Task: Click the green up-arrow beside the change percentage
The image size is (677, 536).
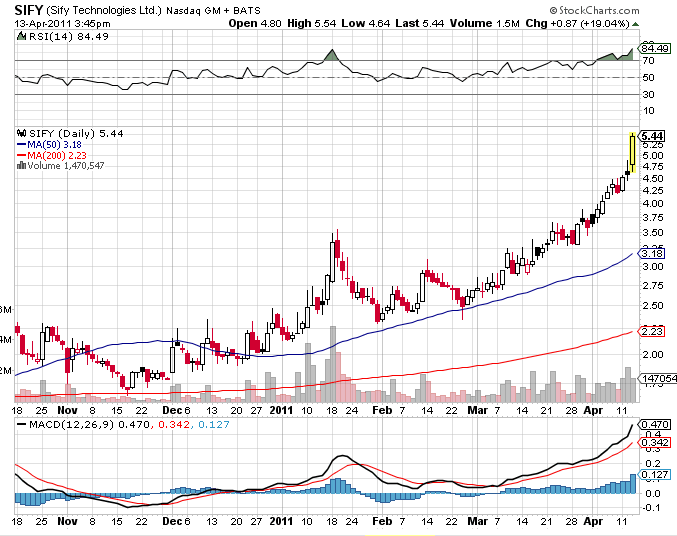Action: [x=636, y=24]
